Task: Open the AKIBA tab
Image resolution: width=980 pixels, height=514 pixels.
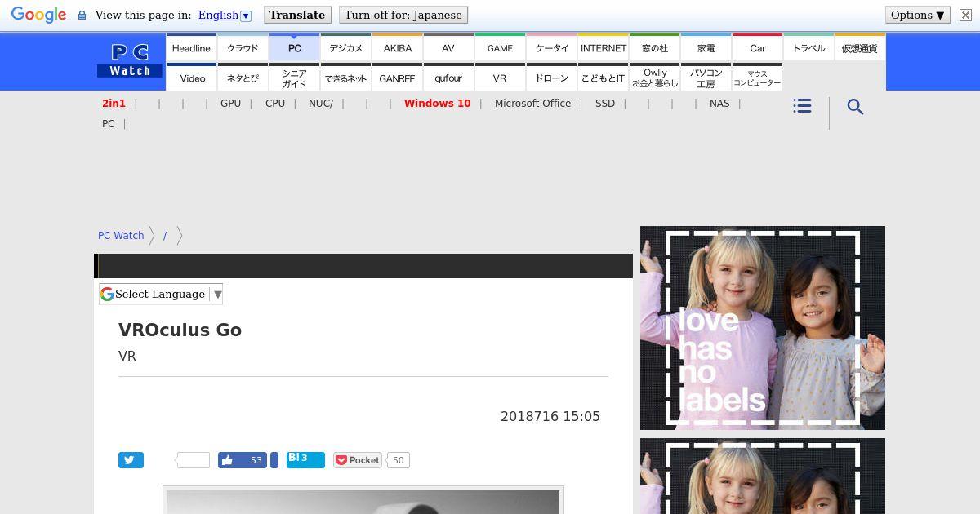Action: coord(397,47)
